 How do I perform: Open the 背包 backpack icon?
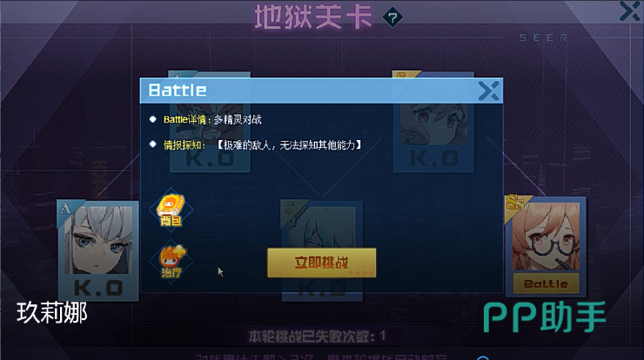coord(171,210)
